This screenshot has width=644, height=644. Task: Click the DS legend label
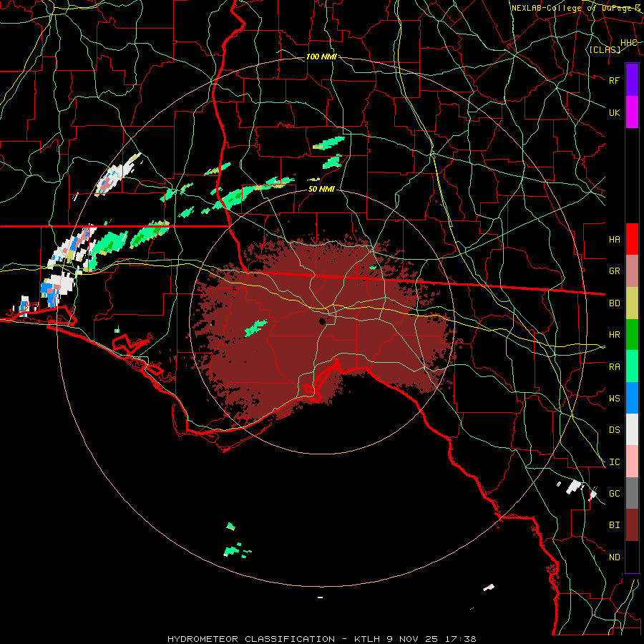614,430
